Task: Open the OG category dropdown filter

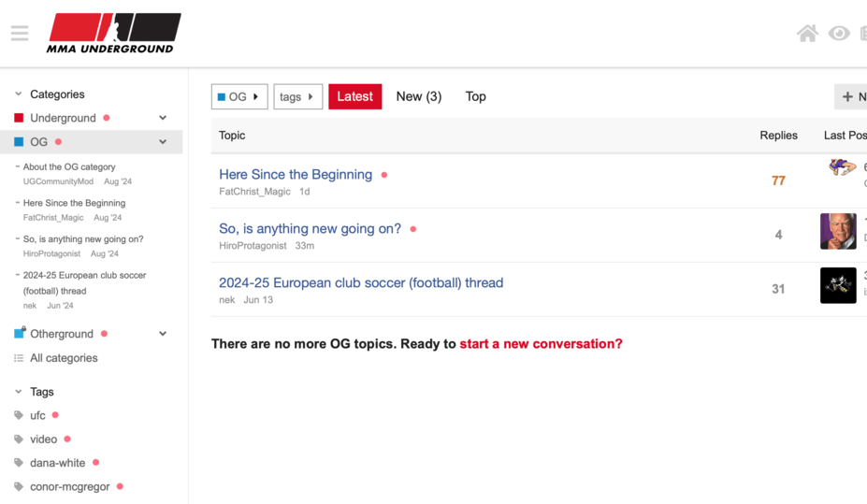Action: click(x=239, y=96)
